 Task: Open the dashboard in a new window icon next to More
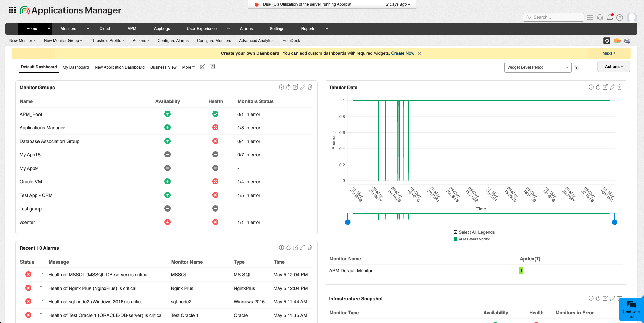212,67
